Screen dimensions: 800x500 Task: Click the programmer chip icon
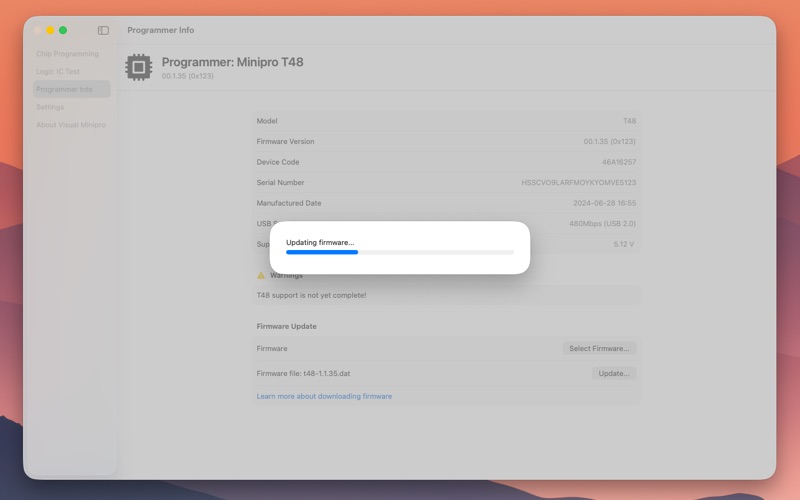pyautogui.click(x=139, y=67)
